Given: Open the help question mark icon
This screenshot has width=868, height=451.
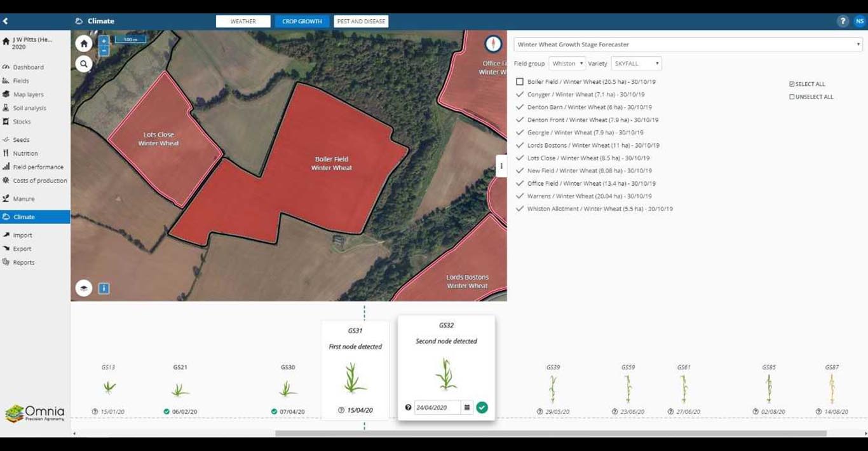Looking at the screenshot, I should [x=843, y=21].
